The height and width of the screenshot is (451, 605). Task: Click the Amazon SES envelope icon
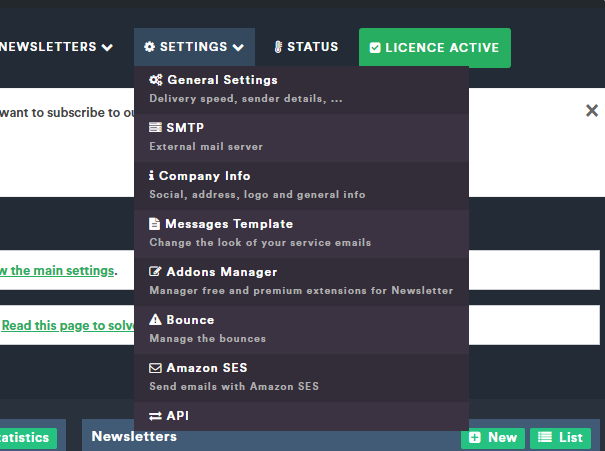(x=155, y=368)
